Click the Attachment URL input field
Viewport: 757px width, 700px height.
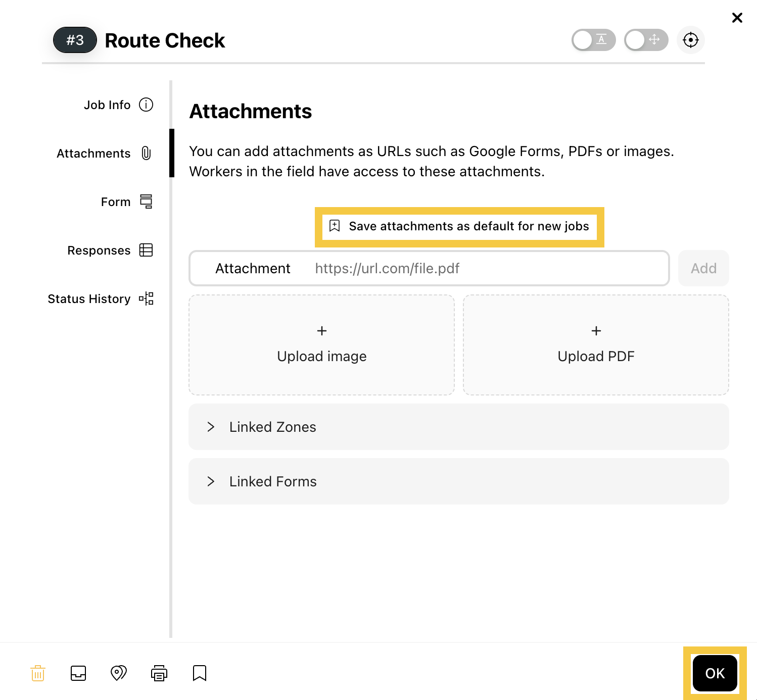[x=430, y=268]
